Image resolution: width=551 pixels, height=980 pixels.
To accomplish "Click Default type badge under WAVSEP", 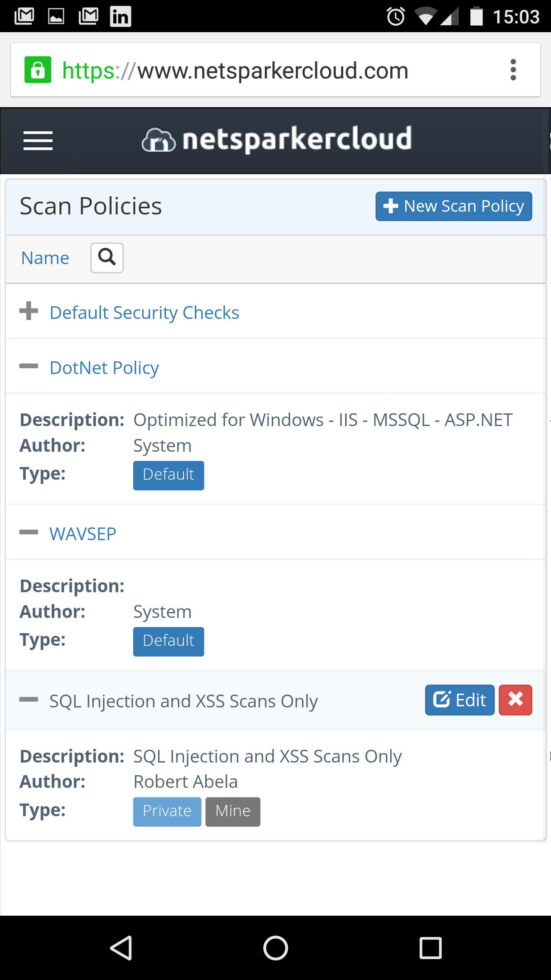I will pos(168,642).
